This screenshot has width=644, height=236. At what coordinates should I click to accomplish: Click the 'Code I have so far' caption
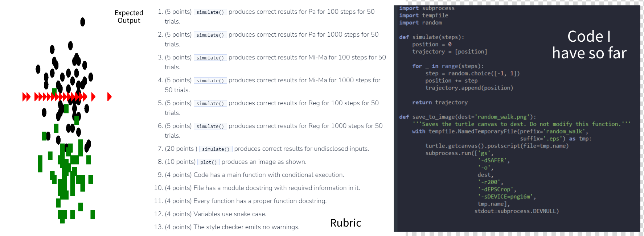click(x=589, y=45)
